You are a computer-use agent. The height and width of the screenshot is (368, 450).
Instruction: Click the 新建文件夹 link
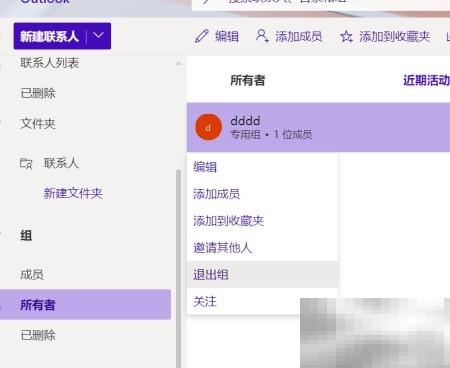coord(73,193)
